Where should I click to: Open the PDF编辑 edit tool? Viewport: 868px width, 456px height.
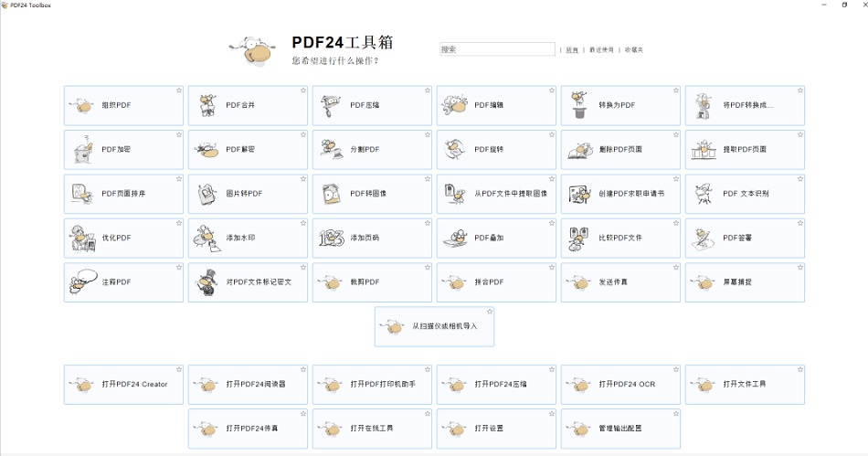(496, 105)
